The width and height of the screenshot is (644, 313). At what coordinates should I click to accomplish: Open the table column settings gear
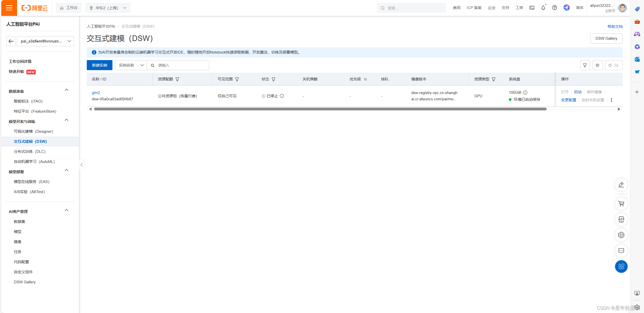pyautogui.click(x=597, y=65)
